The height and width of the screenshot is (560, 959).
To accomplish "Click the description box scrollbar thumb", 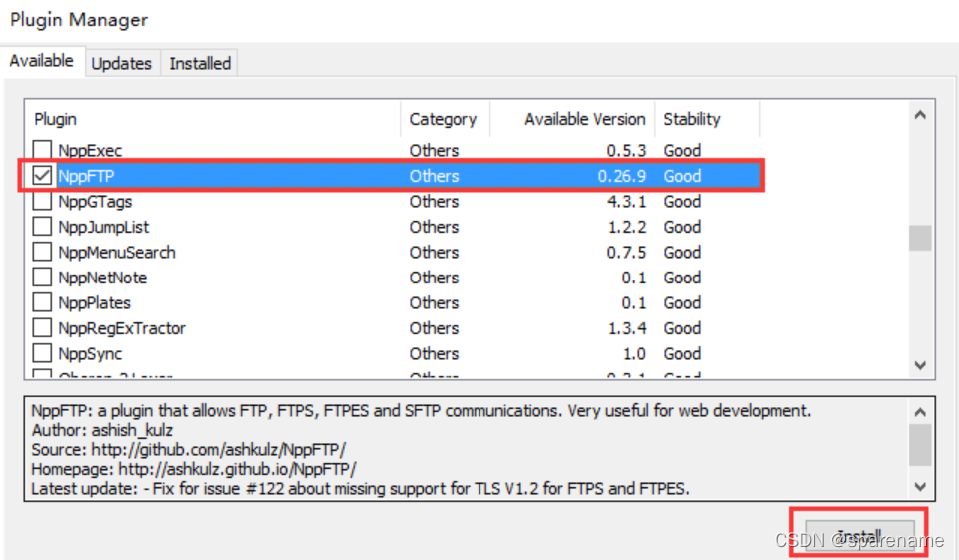I will (920, 445).
